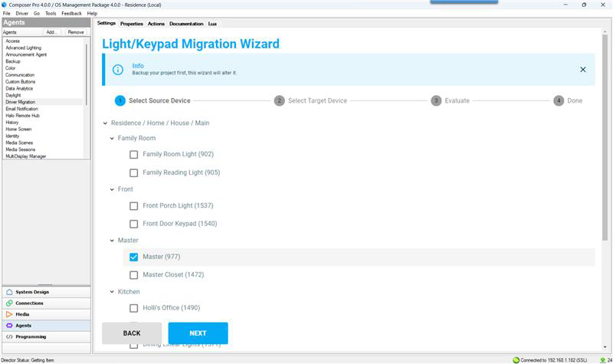
Task: Select the Email Notification agent
Action: coord(22,109)
